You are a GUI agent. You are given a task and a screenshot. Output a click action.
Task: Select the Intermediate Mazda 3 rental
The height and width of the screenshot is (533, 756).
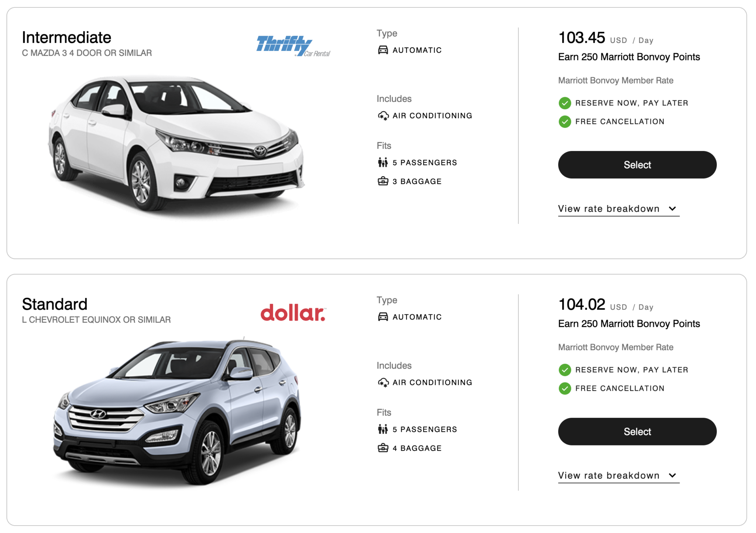637,165
